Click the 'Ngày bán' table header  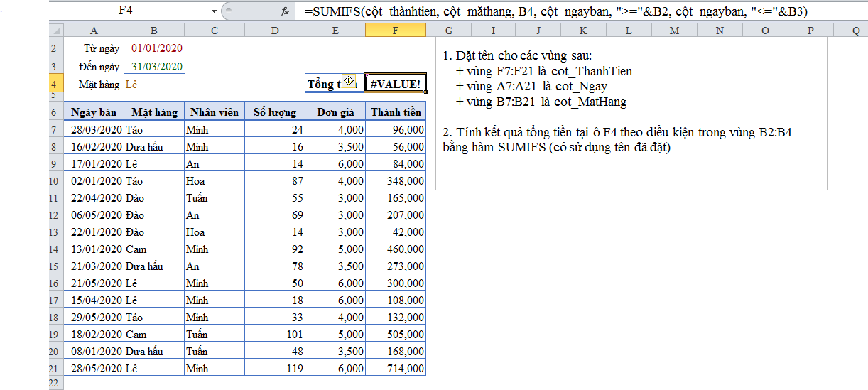pyautogui.click(x=94, y=112)
